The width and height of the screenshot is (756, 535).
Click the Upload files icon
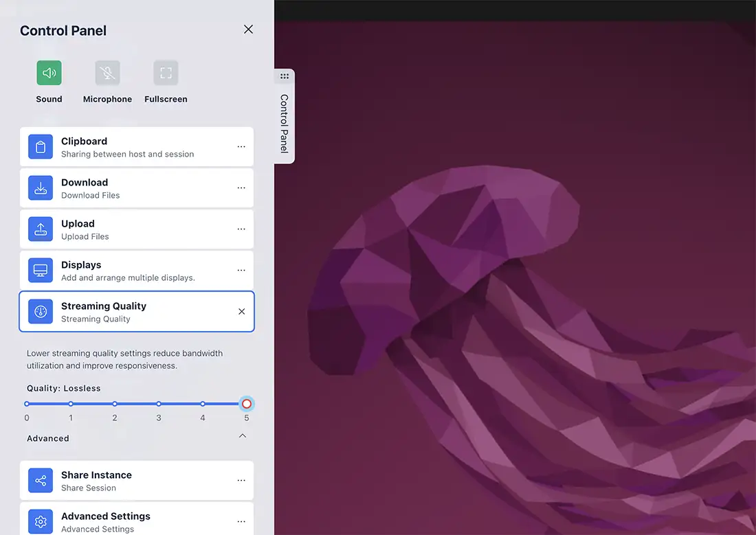pos(41,229)
